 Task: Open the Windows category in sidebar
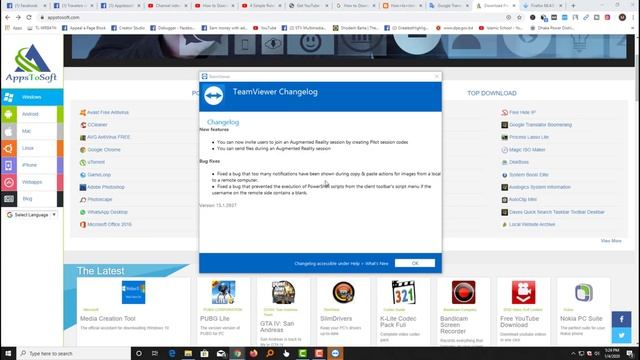[31, 97]
